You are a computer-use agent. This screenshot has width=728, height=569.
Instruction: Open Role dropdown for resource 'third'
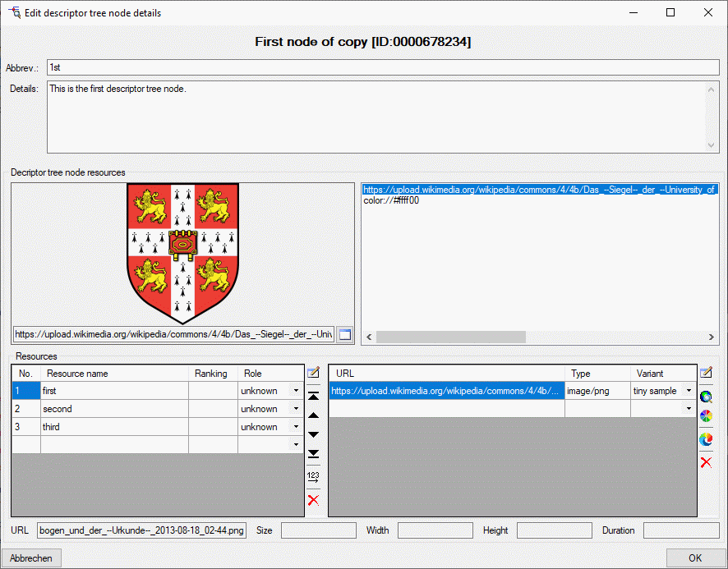click(x=297, y=427)
